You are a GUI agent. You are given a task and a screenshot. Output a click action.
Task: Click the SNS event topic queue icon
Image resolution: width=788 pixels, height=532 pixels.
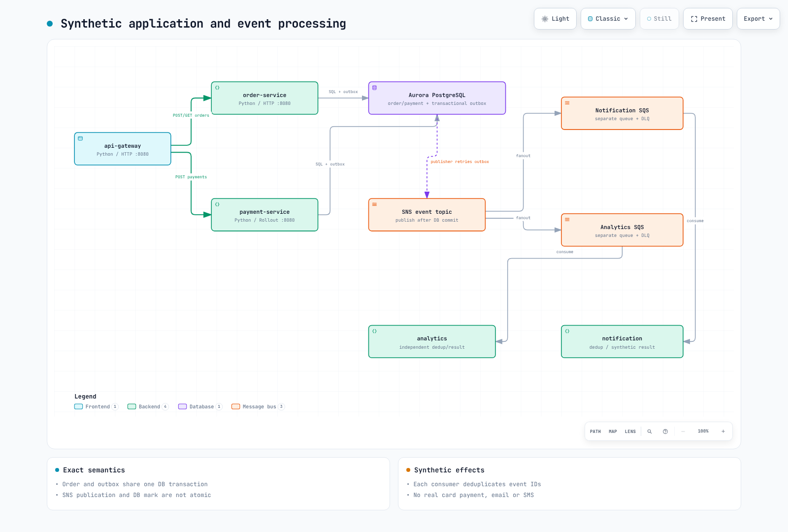374,204
